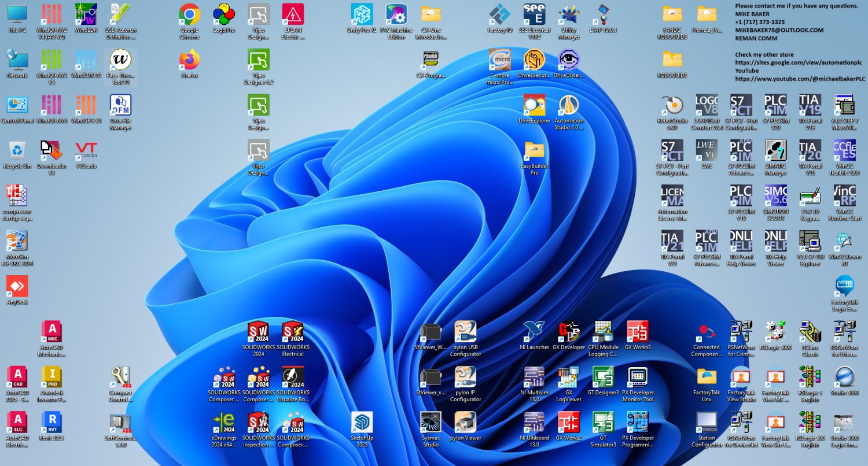Launch RobotStudio 6.08

672,112
